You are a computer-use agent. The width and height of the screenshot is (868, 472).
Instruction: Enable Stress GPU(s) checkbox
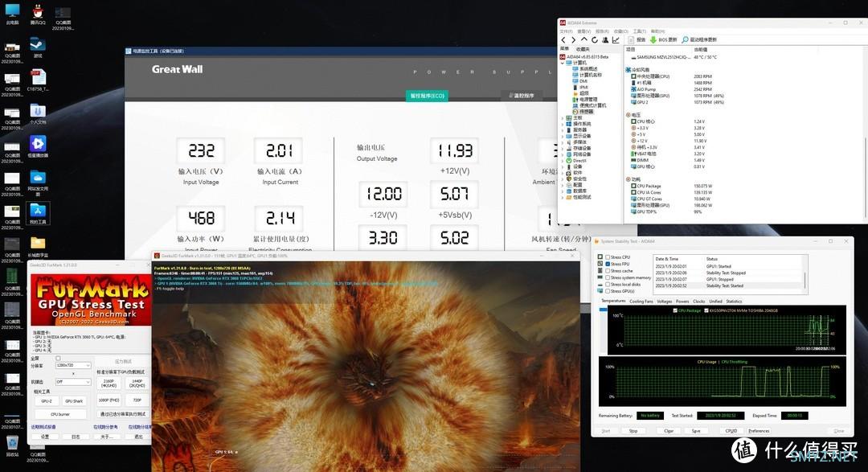point(608,291)
